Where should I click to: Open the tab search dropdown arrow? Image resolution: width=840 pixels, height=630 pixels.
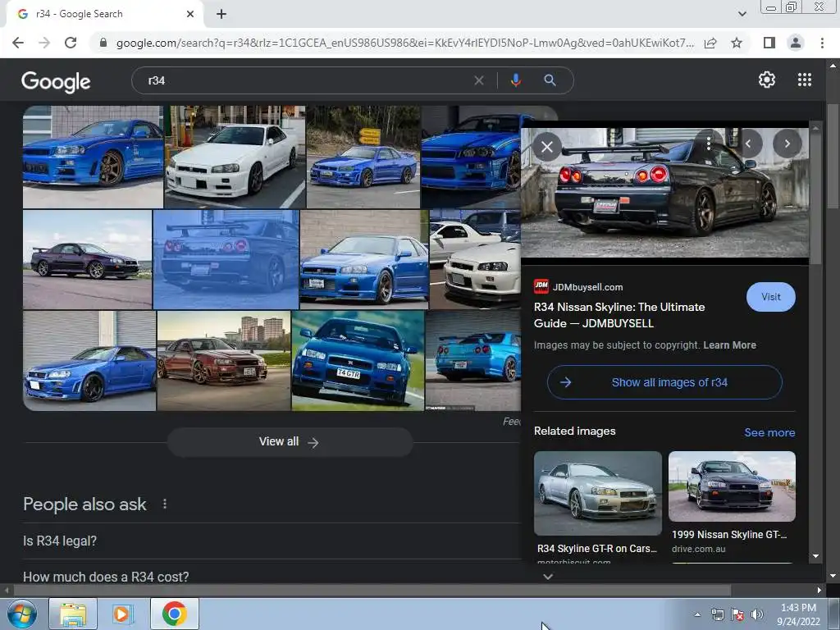click(742, 14)
